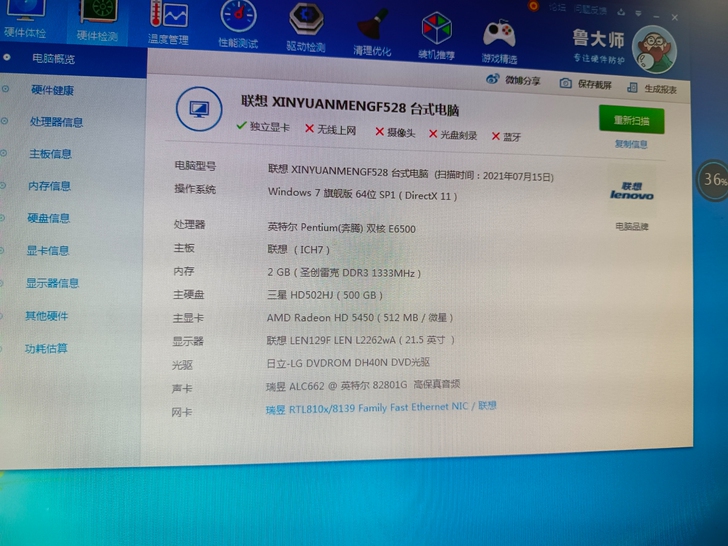
Task: Open the title bar dropdown menu arrow
Action: (638, 13)
